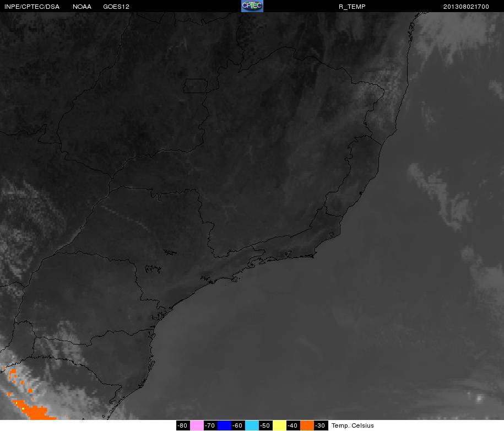Screen dimensions: 504x431
Task: Click the -80 temperature label
Action: click(183, 425)
